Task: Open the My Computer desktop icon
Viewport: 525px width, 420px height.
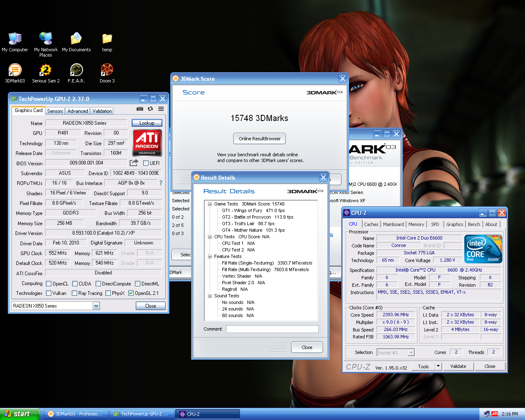Action: (x=15, y=42)
